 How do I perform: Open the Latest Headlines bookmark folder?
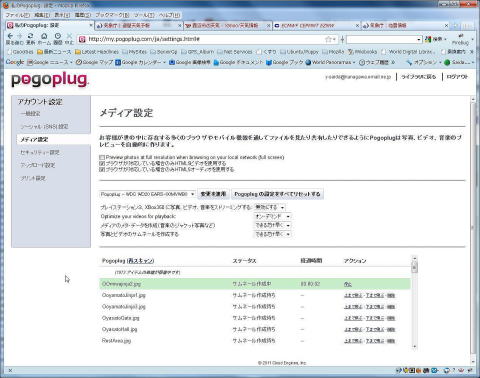pyautogui.click(x=97, y=52)
